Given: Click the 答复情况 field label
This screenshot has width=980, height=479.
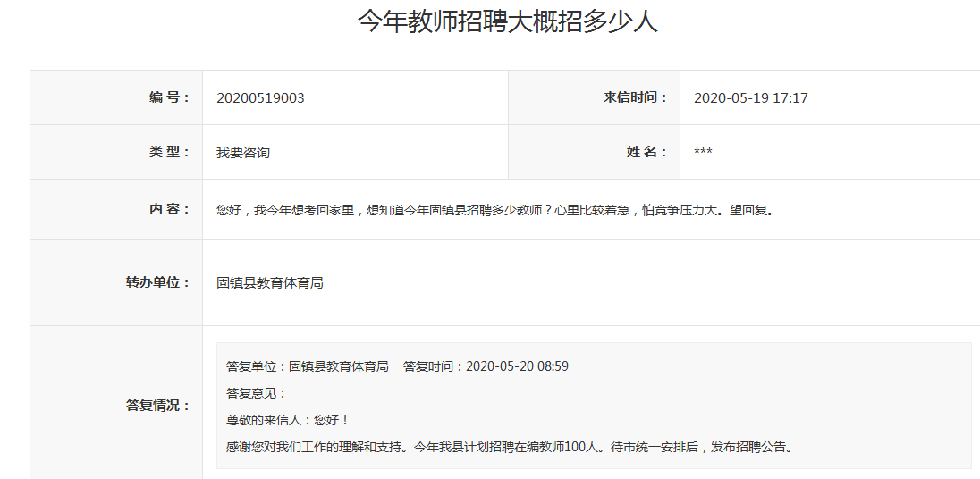Looking at the screenshot, I should click(157, 406).
